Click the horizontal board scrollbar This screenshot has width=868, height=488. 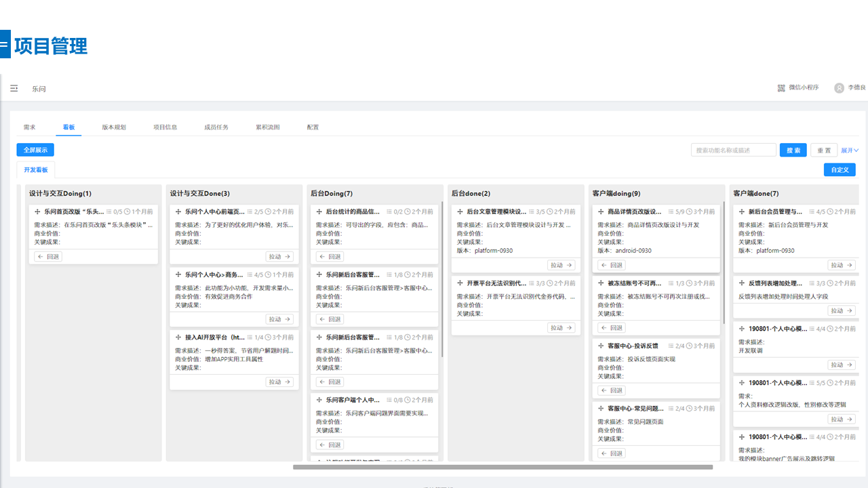[502, 467]
